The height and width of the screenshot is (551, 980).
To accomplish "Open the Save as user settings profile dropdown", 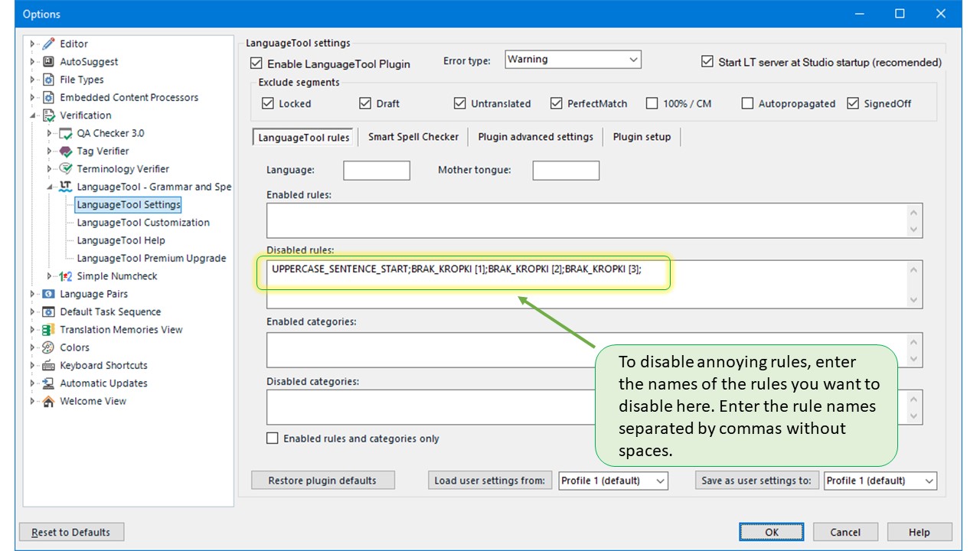I will (x=880, y=481).
